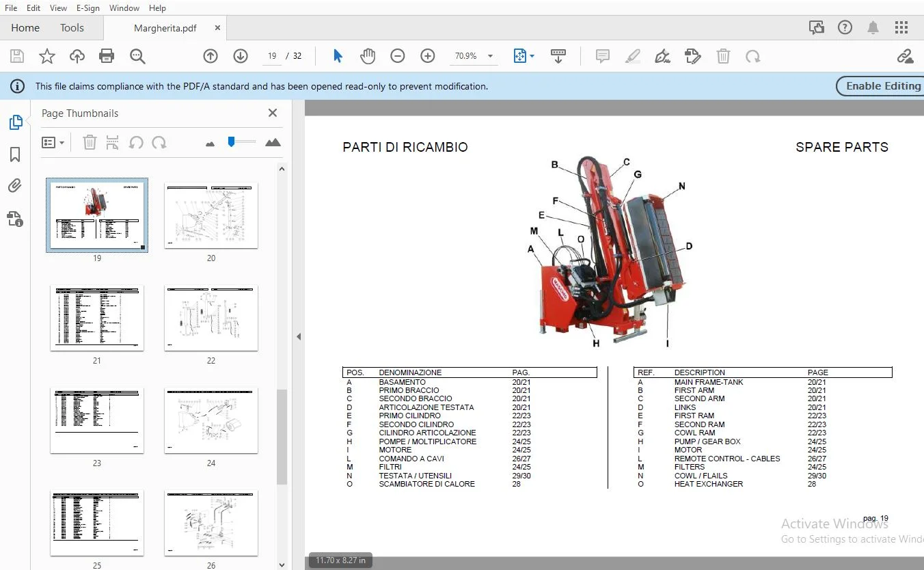Open thumbnails options menu dropdown
The width and height of the screenshot is (924, 570).
point(53,142)
